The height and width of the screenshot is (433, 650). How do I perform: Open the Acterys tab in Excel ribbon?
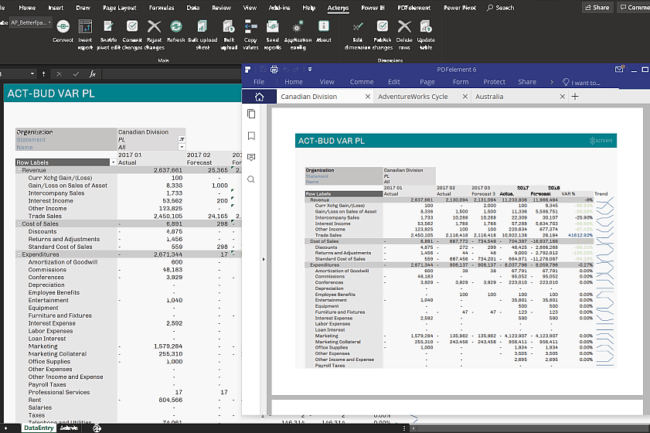pyautogui.click(x=338, y=7)
